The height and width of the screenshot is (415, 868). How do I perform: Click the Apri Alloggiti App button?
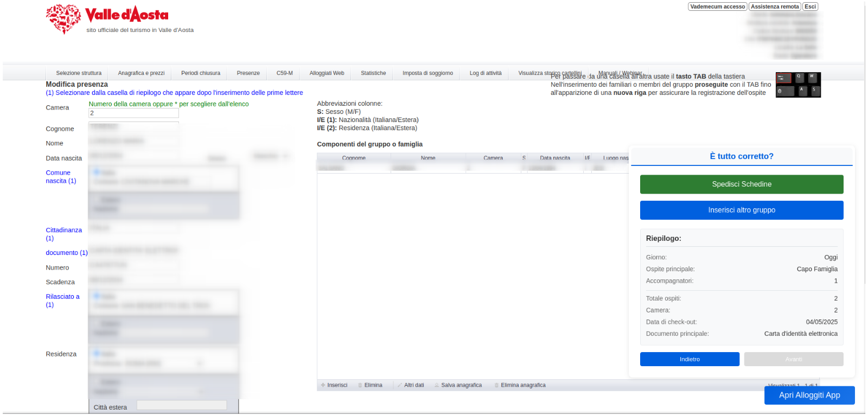809,395
